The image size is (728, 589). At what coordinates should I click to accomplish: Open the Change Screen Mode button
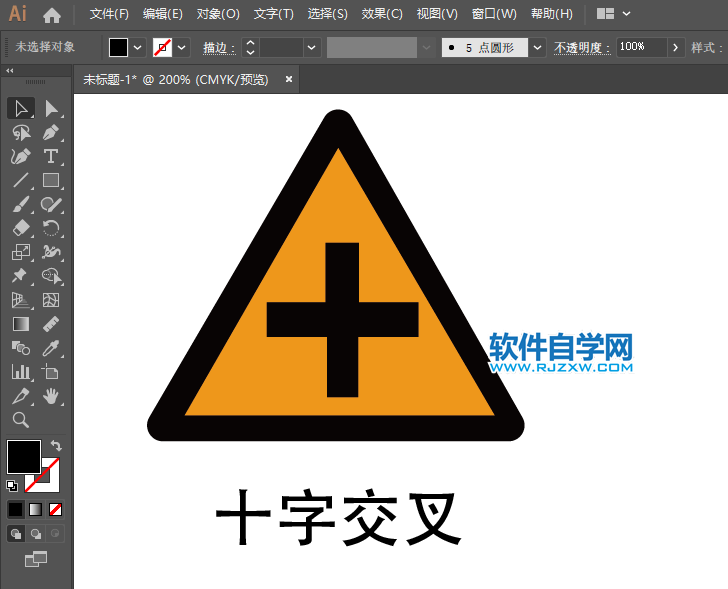[x=36, y=559]
